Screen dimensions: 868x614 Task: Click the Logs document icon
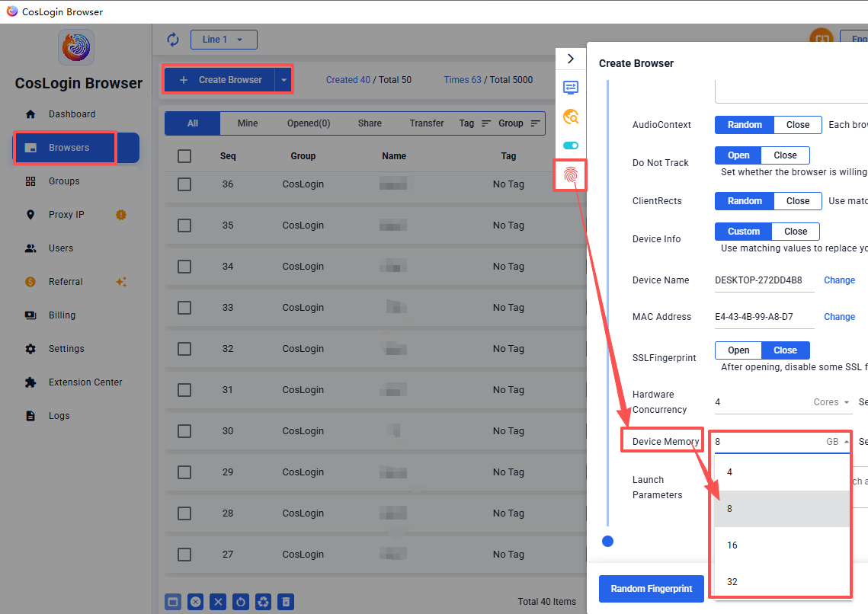30,416
